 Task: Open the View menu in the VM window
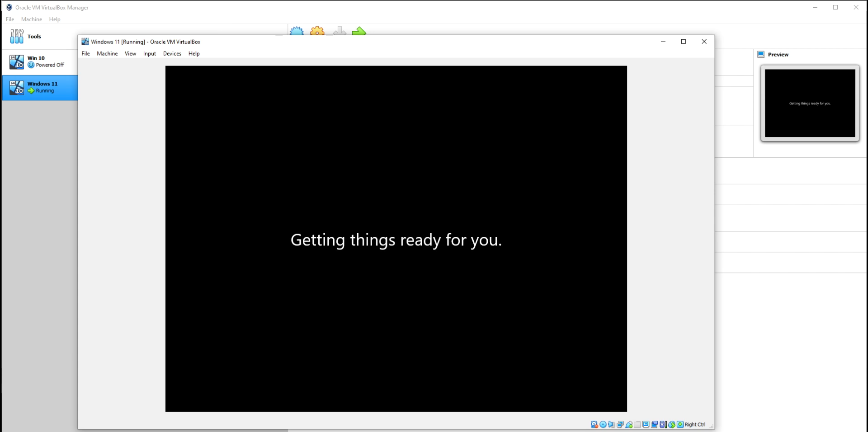[130, 53]
